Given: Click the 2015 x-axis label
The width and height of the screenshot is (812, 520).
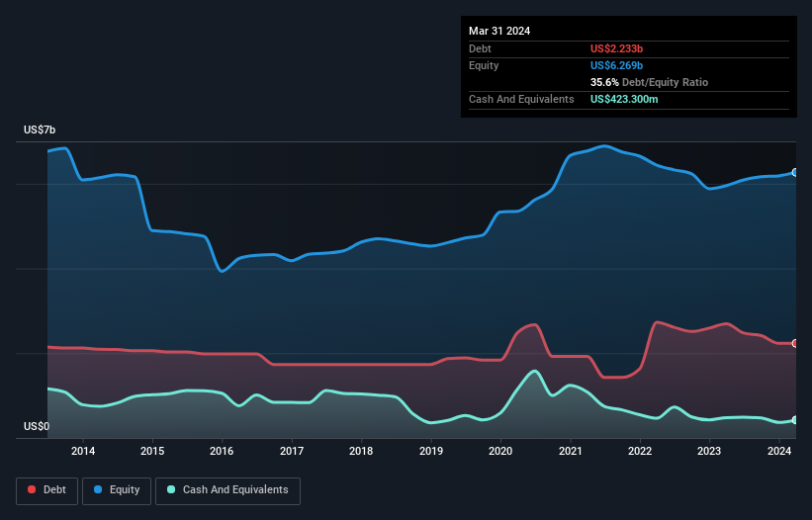Looking at the screenshot, I should click(152, 451).
